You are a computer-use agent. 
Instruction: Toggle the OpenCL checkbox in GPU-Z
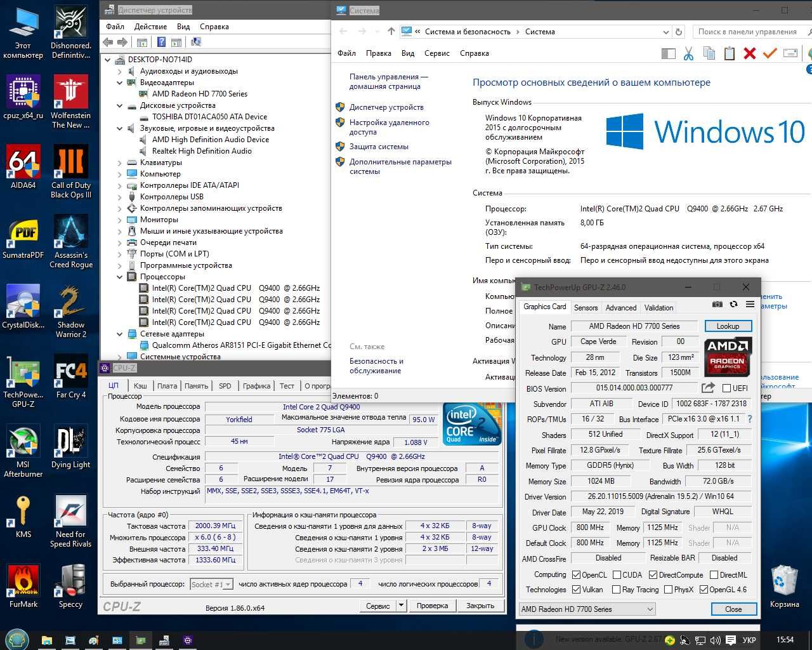576,575
